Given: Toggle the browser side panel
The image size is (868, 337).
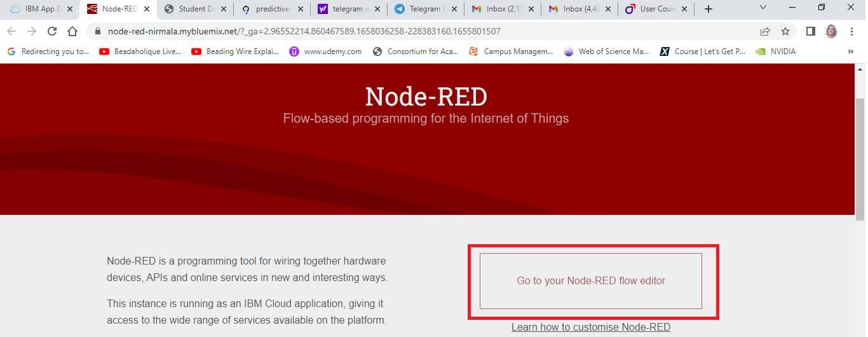Looking at the screenshot, I should [x=811, y=31].
